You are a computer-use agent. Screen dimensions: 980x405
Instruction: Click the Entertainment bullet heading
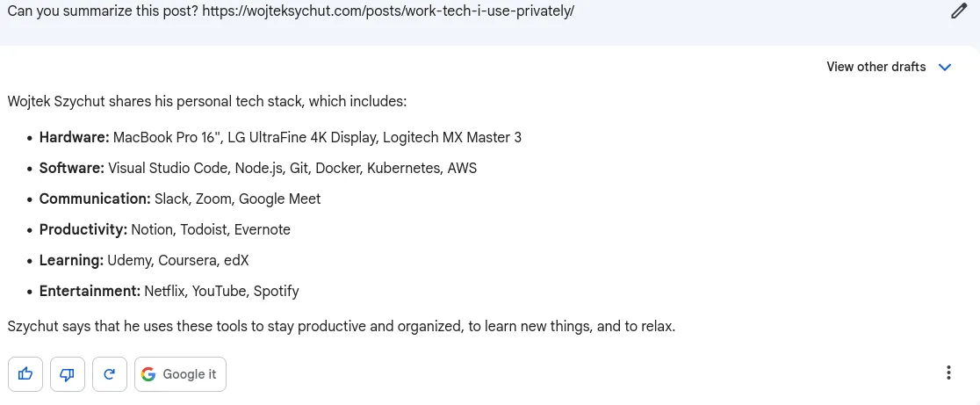90,291
